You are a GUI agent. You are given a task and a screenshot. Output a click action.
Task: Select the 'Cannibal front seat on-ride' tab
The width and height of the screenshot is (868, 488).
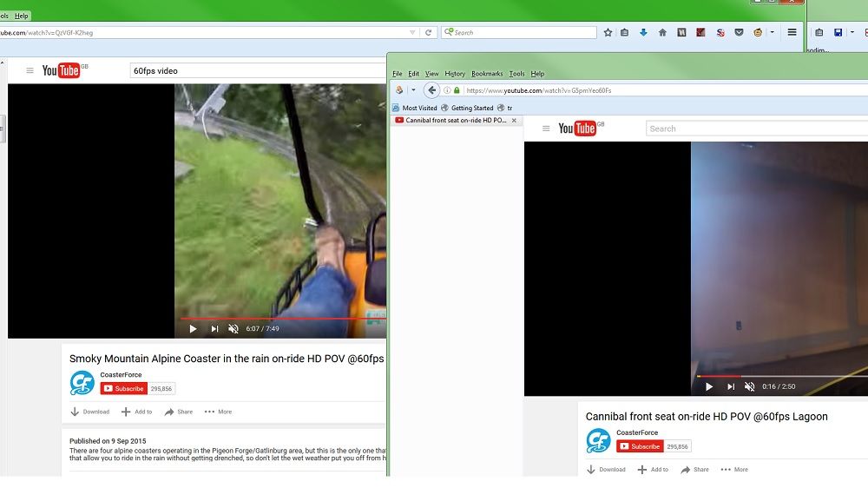(x=457, y=120)
